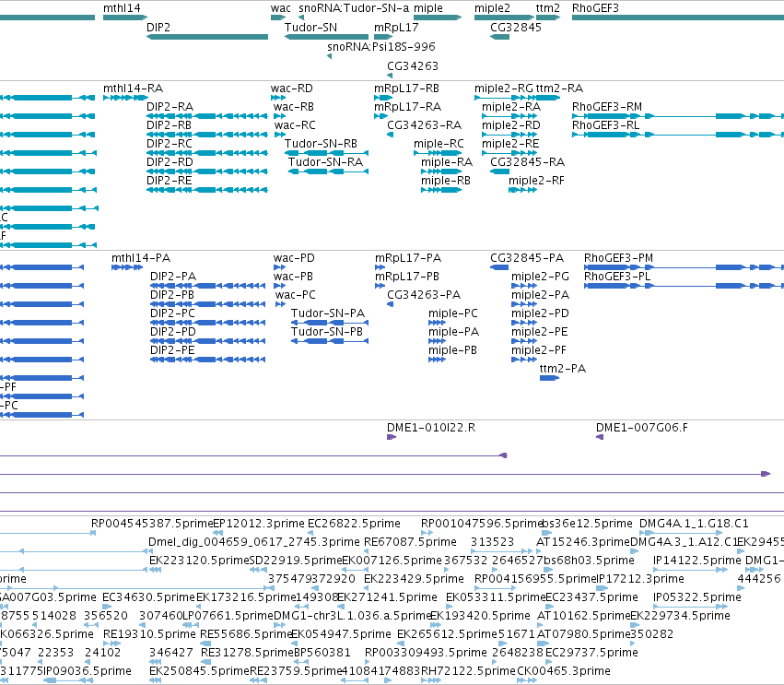The height and width of the screenshot is (685, 784).
Task: Click miple-PB protein label
Action: pos(452,350)
